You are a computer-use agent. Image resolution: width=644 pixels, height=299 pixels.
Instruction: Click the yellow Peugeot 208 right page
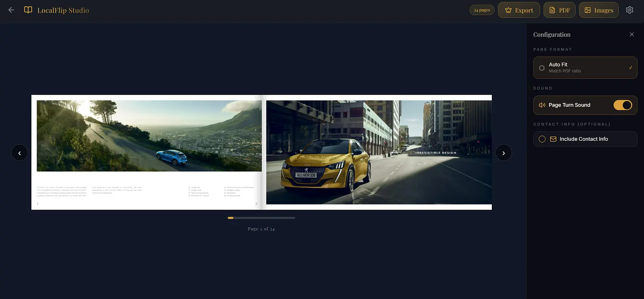379,152
